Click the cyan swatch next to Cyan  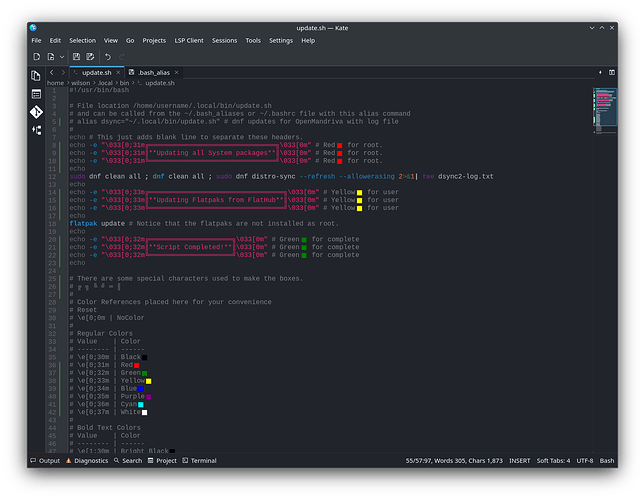140,405
